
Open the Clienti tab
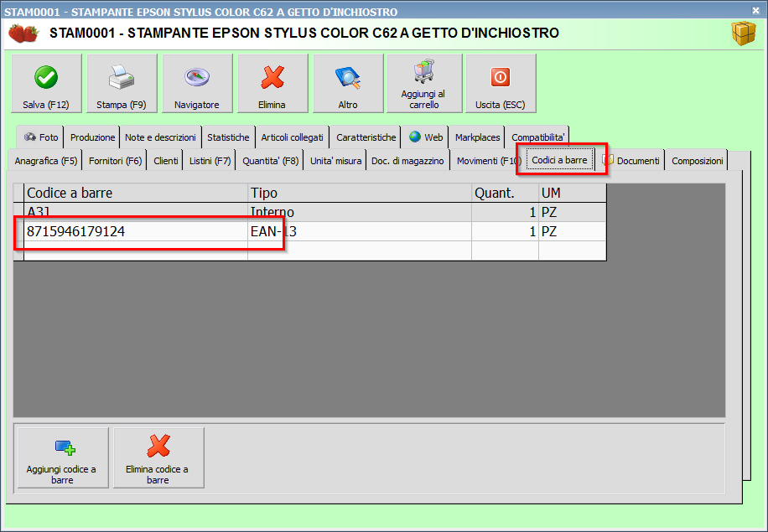click(165, 161)
